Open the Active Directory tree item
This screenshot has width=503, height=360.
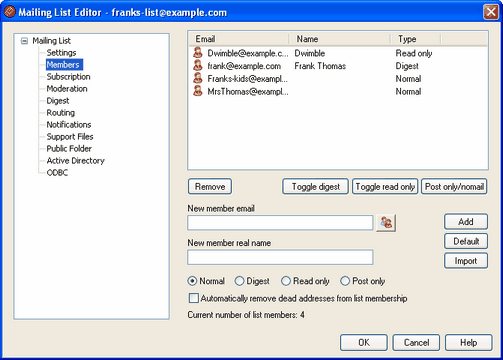tap(76, 161)
